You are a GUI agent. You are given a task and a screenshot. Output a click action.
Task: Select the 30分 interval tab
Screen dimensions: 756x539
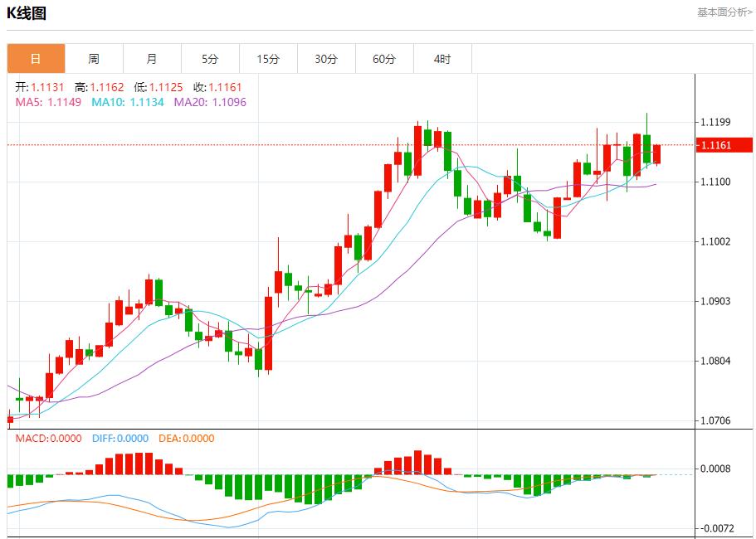pyautogui.click(x=326, y=59)
